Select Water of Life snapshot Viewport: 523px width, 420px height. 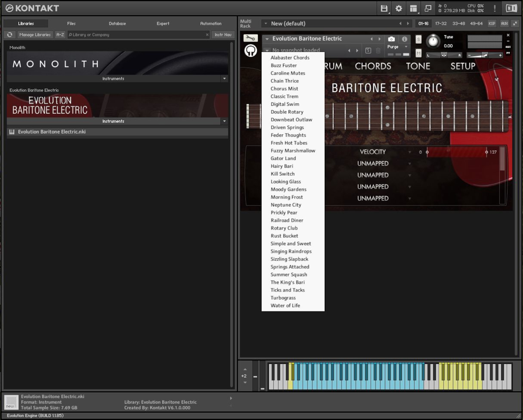pos(285,305)
